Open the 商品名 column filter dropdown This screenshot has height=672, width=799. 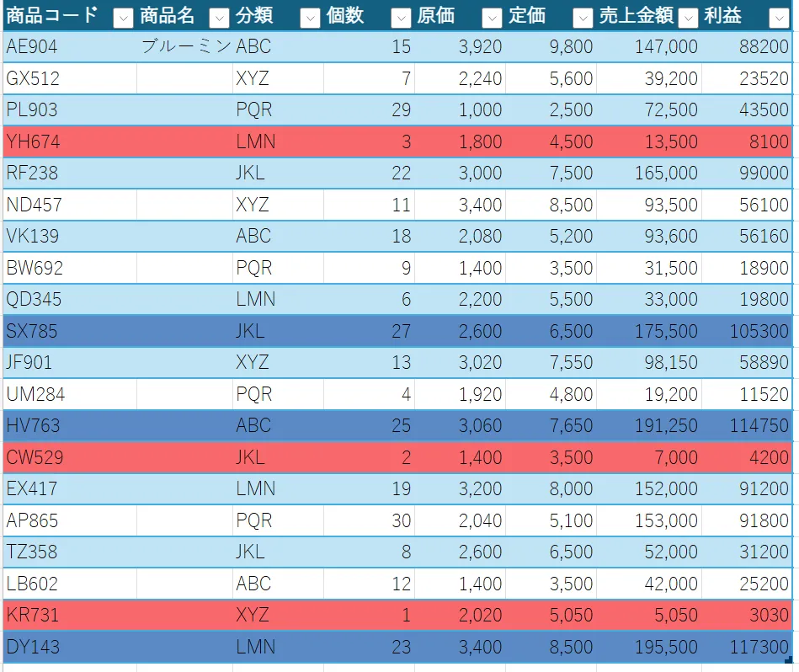click(x=219, y=17)
